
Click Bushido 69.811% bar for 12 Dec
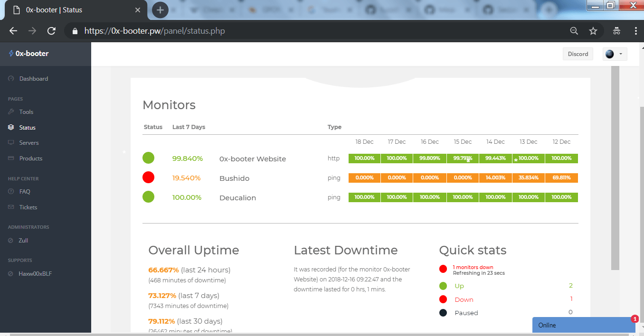pyautogui.click(x=561, y=178)
